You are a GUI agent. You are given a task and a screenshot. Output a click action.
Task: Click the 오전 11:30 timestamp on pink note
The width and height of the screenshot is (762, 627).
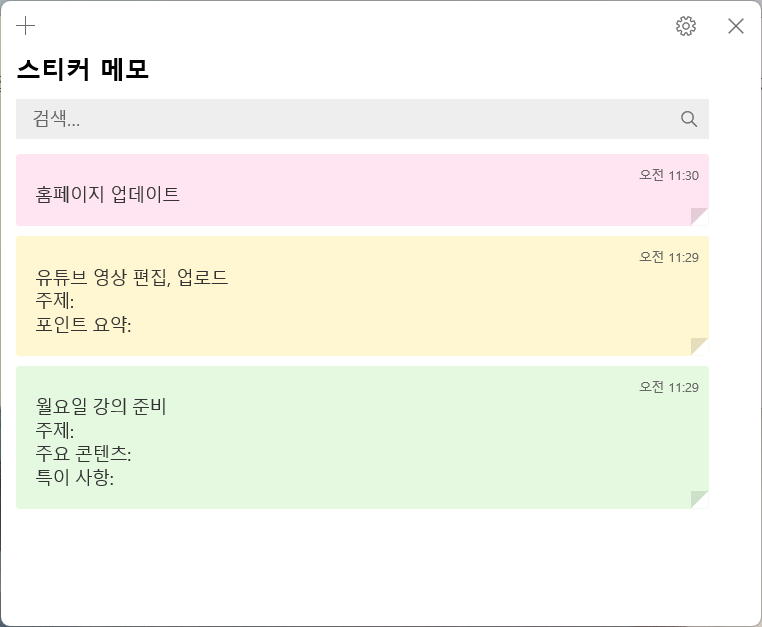click(669, 175)
